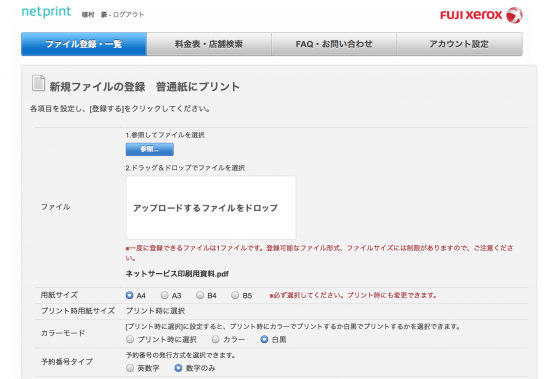Select カラー color mode
The width and height of the screenshot is (550, 379).
[x=216, y=339]
